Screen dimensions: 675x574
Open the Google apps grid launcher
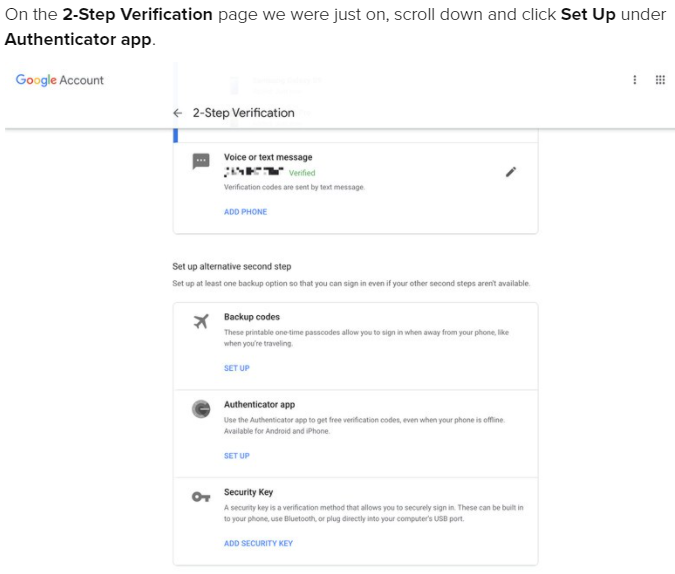(x=660, y=80)
